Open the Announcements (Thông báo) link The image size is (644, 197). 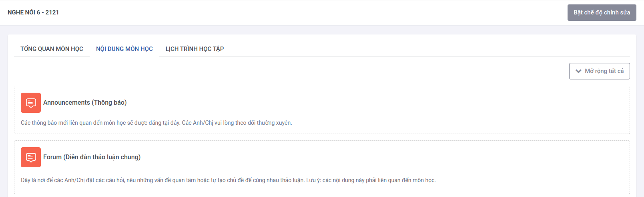point(85,103)
